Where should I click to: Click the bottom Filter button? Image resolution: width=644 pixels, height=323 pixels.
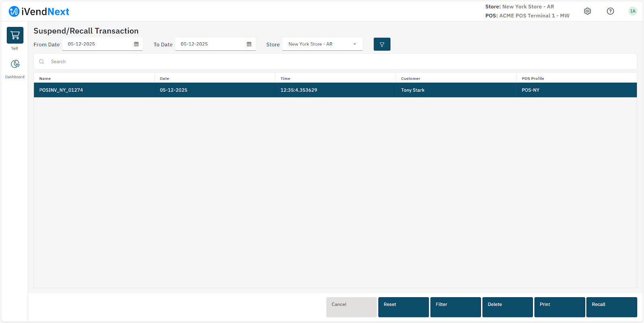pyautogui.click(x=455, y=307)
